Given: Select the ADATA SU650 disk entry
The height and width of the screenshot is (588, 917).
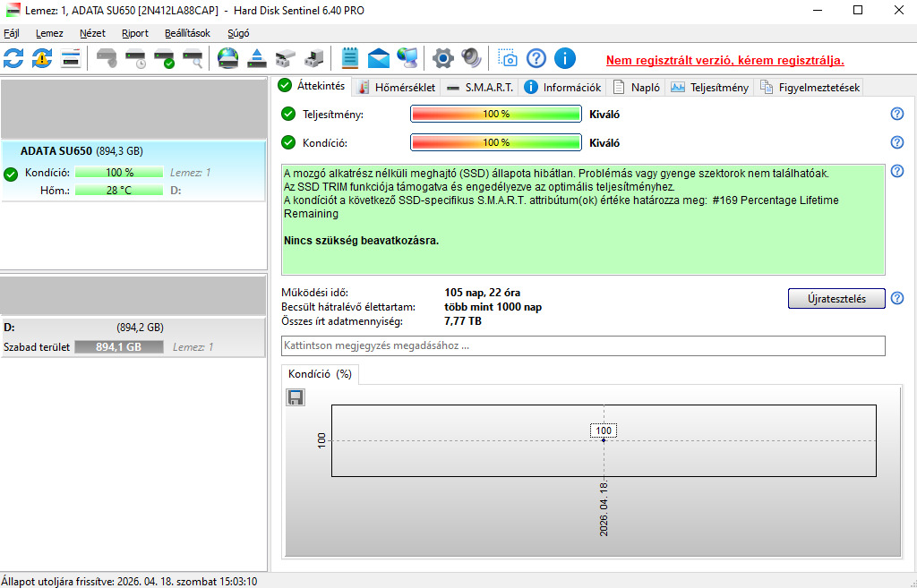Looking at the screenshot, I should tap(133, 171).
